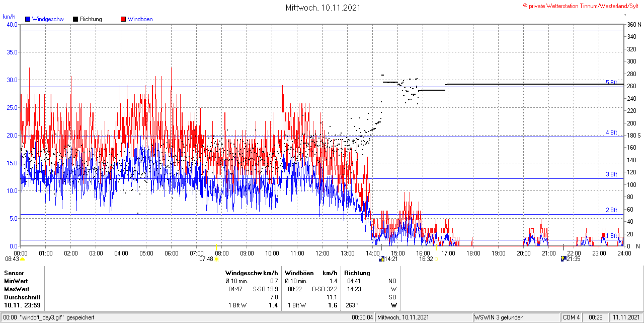Click the yellow sun marker beside 08:43
Image resolution: width=644 pixels, height=323 pixels.
pos(23,260)
